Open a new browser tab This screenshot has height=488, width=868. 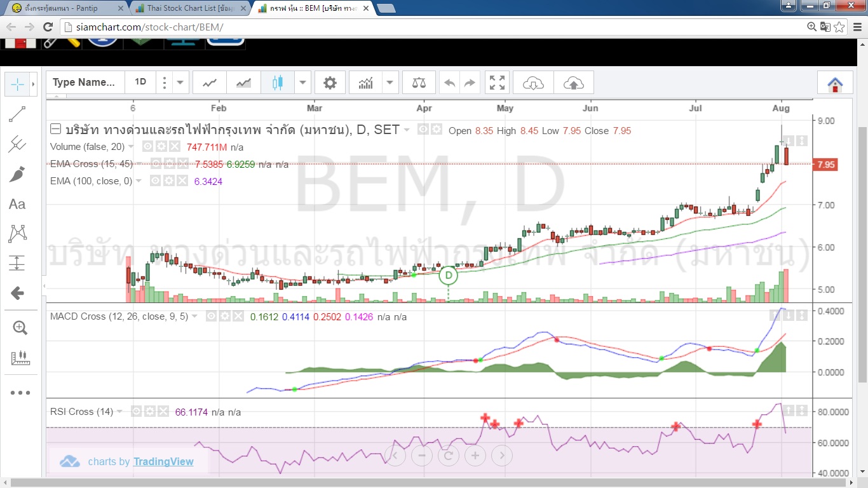tap(386, 8)
